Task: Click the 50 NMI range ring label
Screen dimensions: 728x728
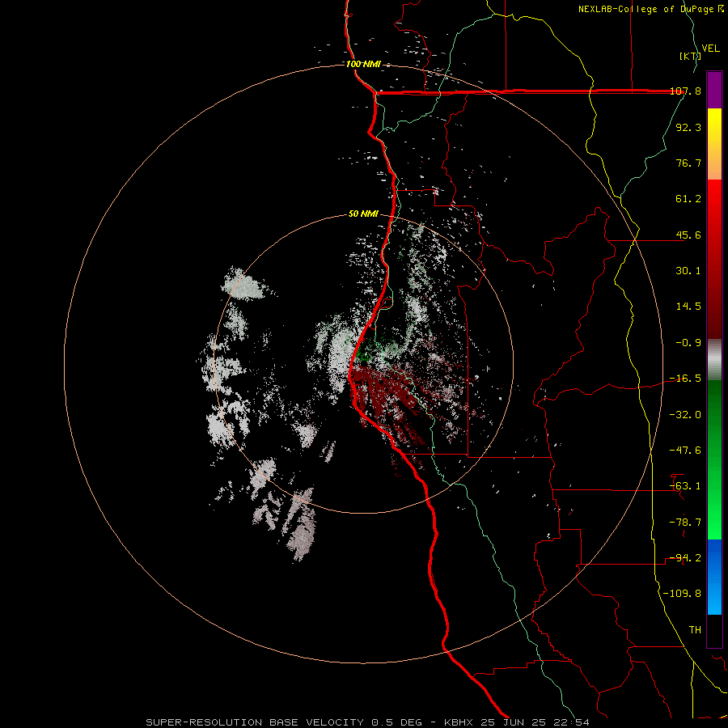Action: [363, 214]
